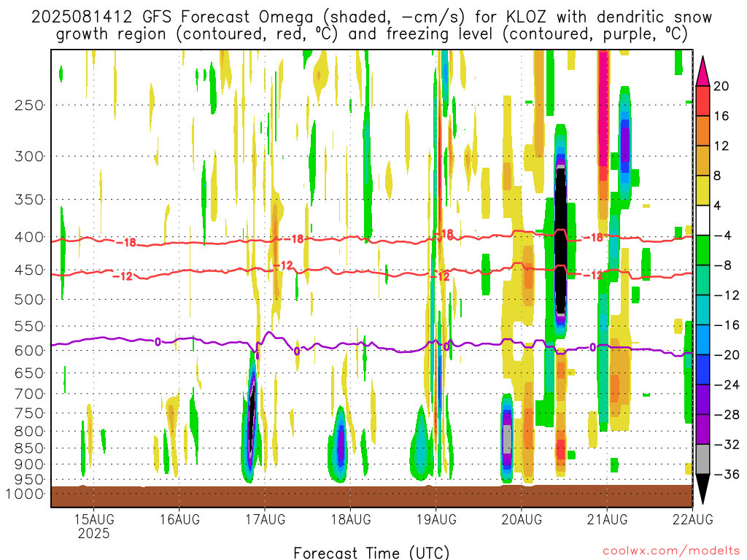Click the colorbar value label -24
The image size is (747, 560).
click(727, 385)
